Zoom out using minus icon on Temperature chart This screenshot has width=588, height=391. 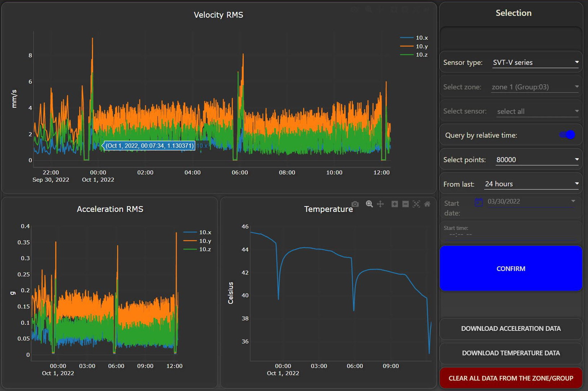pos(405,204)
